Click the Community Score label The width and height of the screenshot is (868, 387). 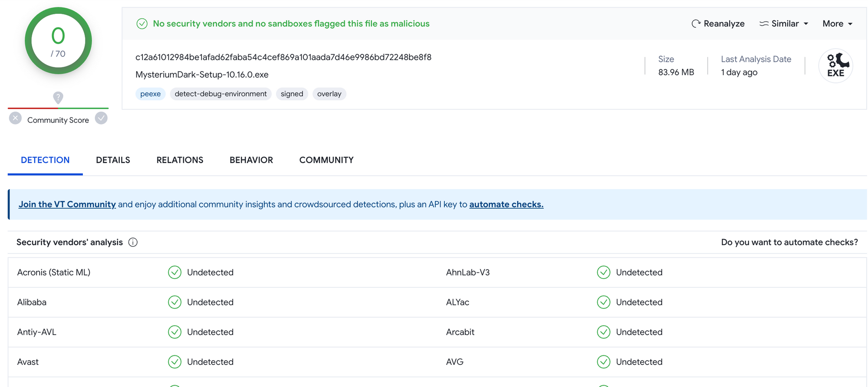point(58,120)
